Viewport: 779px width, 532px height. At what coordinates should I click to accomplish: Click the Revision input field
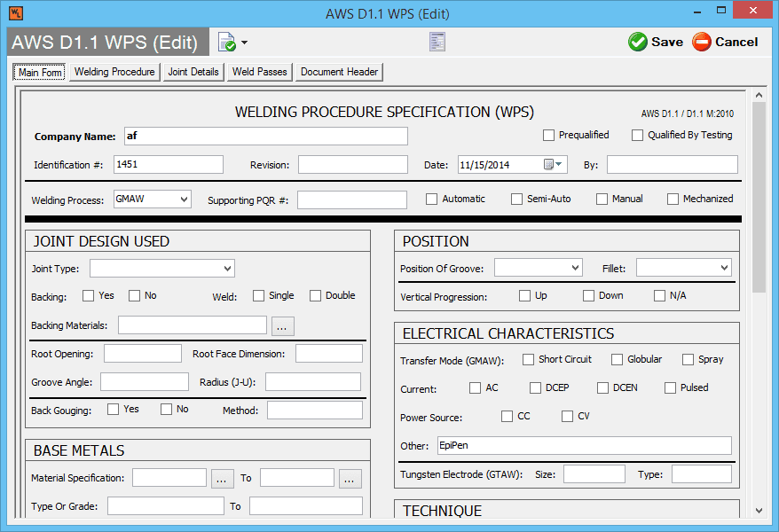click(x=353, y=164)
